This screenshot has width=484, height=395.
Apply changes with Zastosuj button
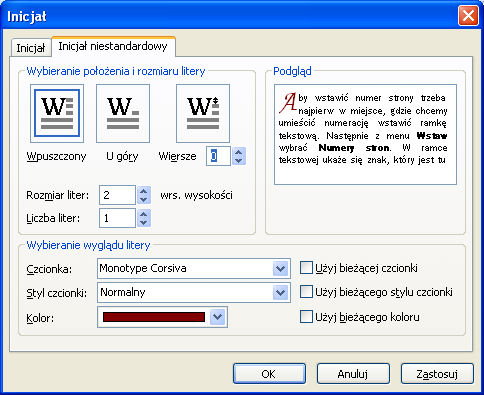437,374
